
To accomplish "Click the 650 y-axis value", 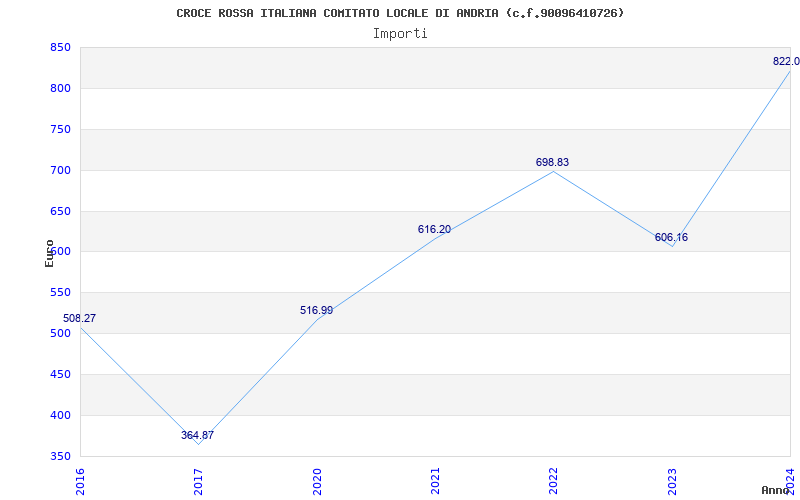I will [60, 211].
